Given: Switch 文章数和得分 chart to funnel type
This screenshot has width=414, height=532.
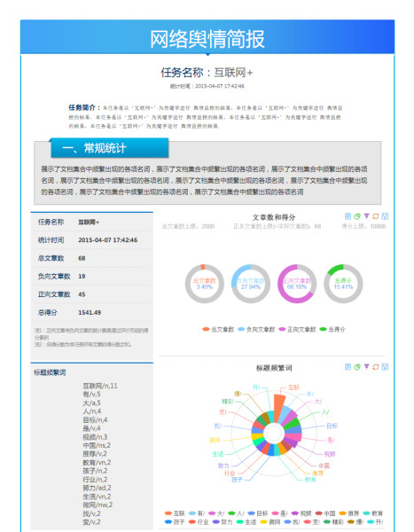Looking at the screenshot, I should (x=366, y=216).
